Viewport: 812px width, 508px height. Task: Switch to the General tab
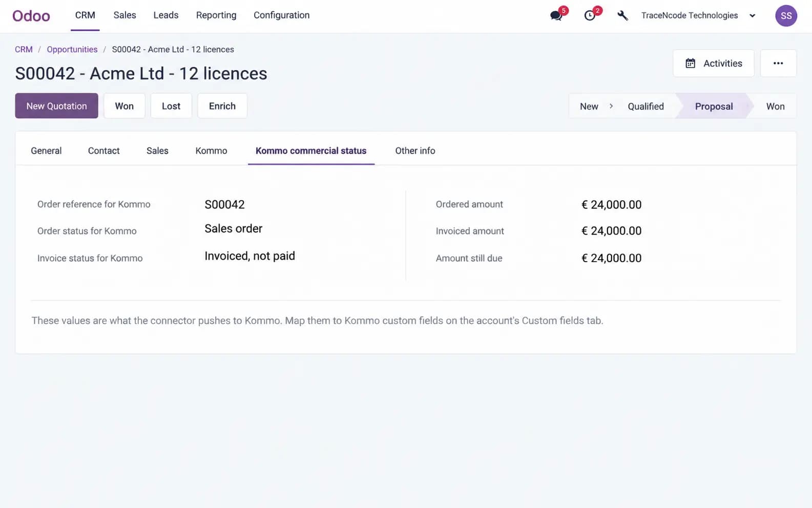point(46,151)
